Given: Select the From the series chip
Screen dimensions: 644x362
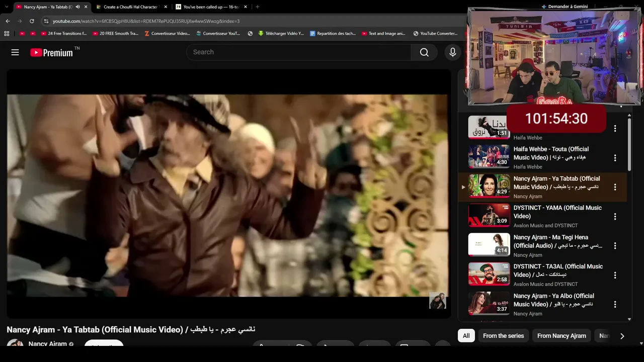Looking at the screenshot, I should point(503,336).
